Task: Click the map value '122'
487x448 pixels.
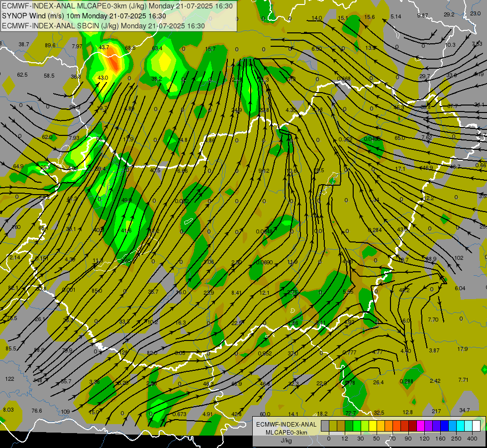Action: (x=9, y=379)
